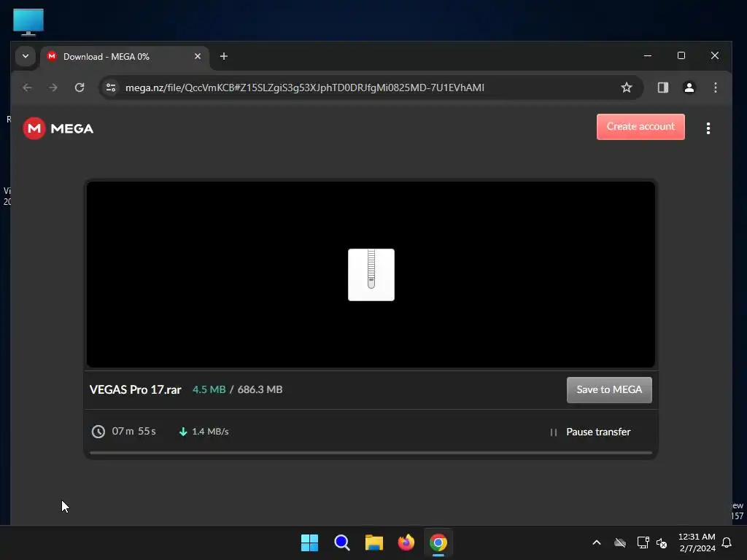Open MEGA page three-dot menu

[708, 128]
